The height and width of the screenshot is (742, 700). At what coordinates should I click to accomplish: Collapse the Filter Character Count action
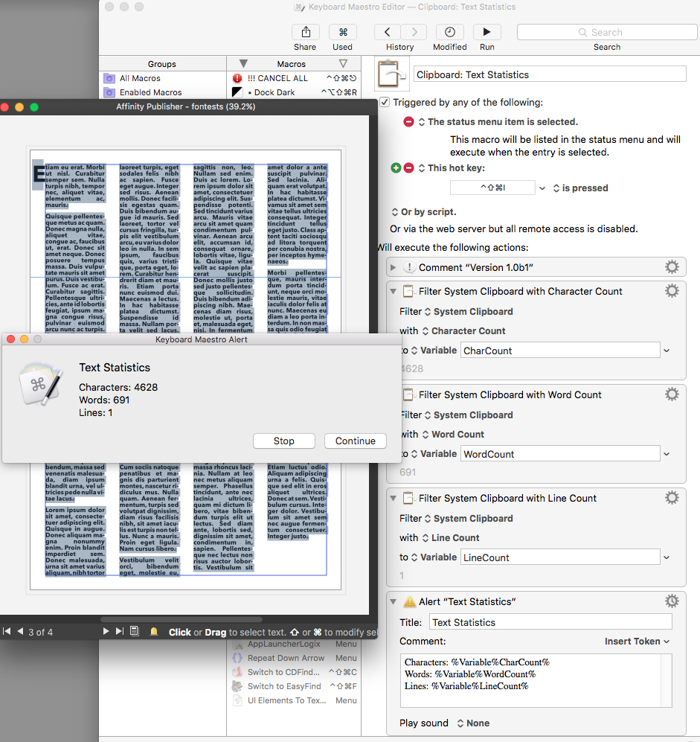coord(393,292)
